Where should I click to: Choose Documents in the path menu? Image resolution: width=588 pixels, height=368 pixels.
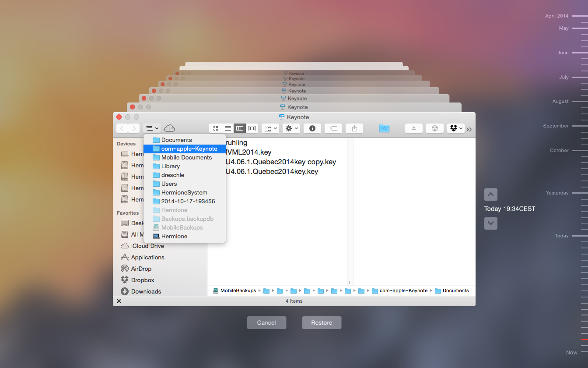pyautogui.click(x=185, y=140)
